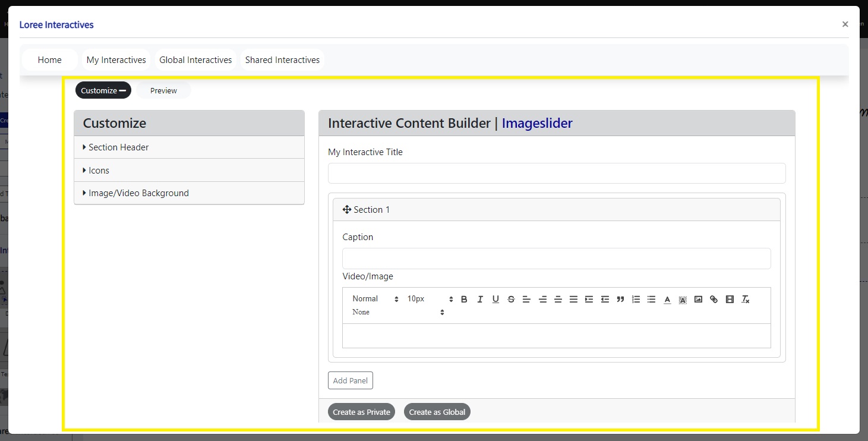Toggle bold formatting in Video/Image editor
The width and height of the screenshot is (868, 441).
coord(464,299)
